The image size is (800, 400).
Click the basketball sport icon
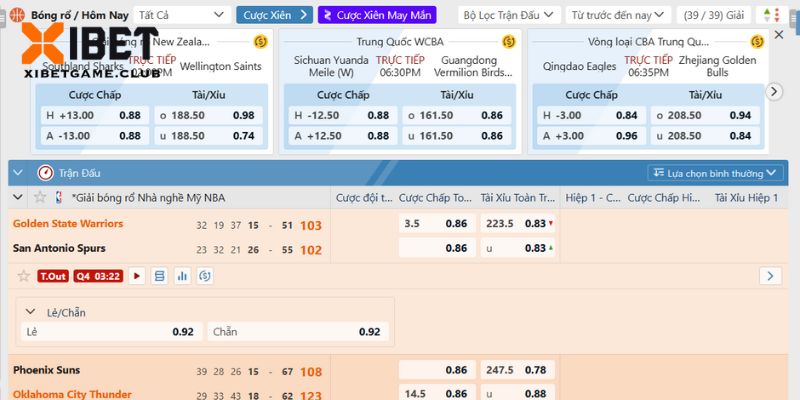click(17, 15)
